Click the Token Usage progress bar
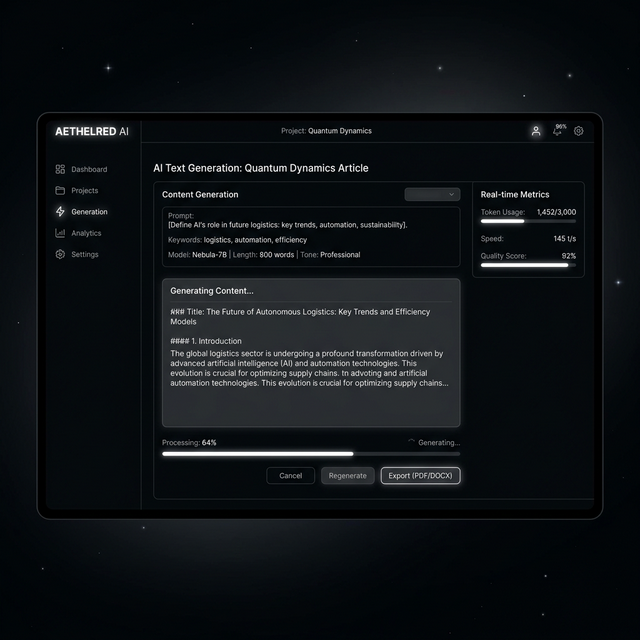The height and width of the screenshot is (640, 640). point(528,221)
